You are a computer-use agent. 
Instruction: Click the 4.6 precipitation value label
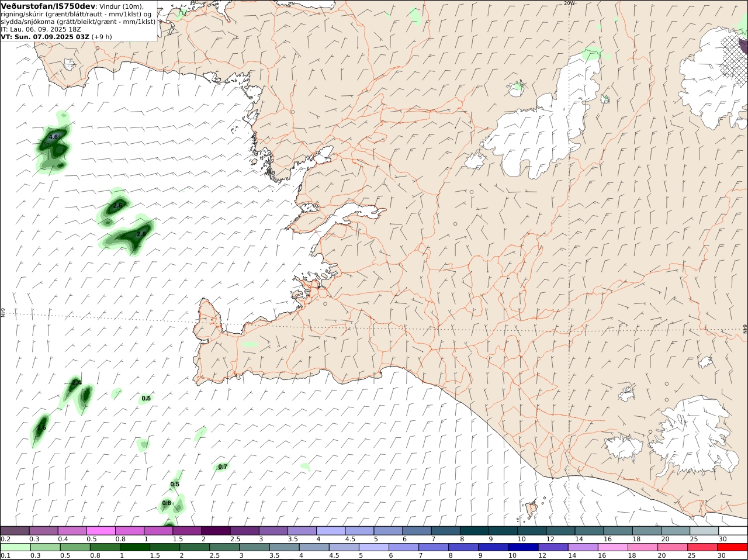[54, 137]
